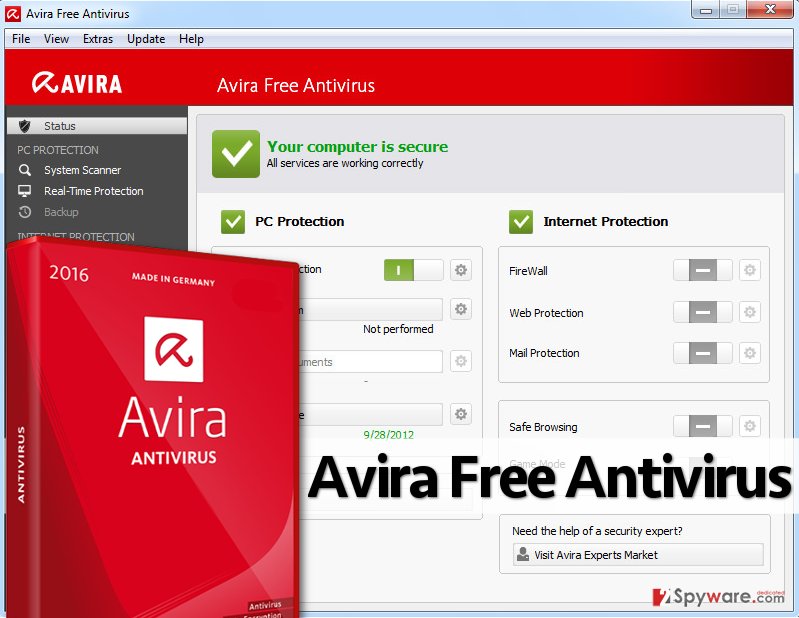Open the View menu
Screen dimensions: 799x618
point(56,39)
